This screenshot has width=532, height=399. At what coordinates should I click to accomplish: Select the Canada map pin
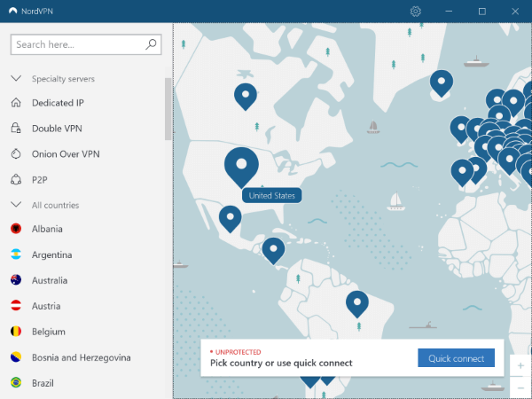pos(246,96)
